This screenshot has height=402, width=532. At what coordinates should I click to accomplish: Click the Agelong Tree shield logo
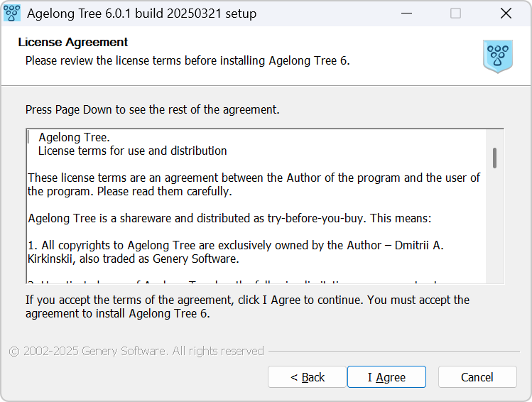click(x=498, y=56)
